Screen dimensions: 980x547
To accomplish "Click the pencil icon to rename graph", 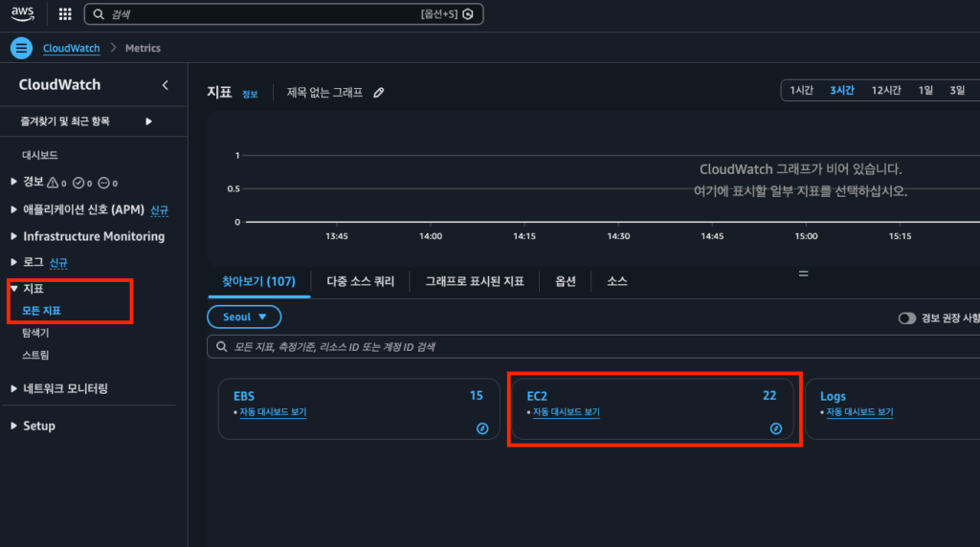I will coord(379,93).
